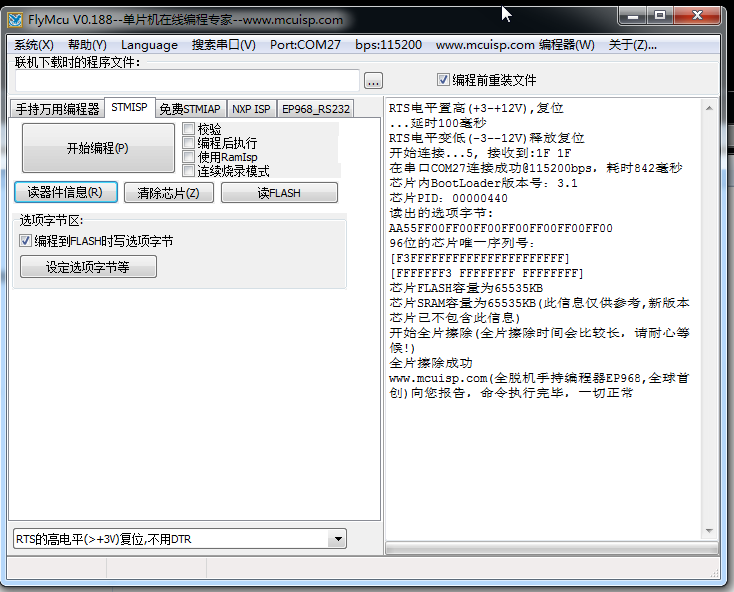The width and height of the screenshot is (734, 592).
Task: Uncheck 编程到FLASH时写选项字节 checkbox
Action: tap(26, 241)
